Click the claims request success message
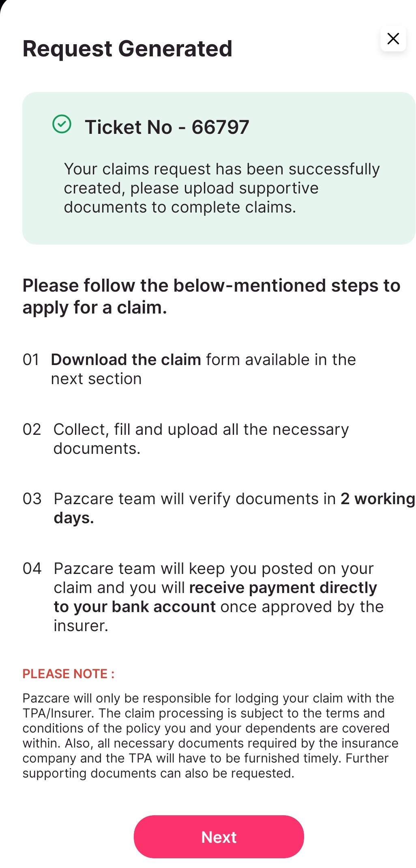Screen dimensions: 416x868 click(x=221, y=188)
